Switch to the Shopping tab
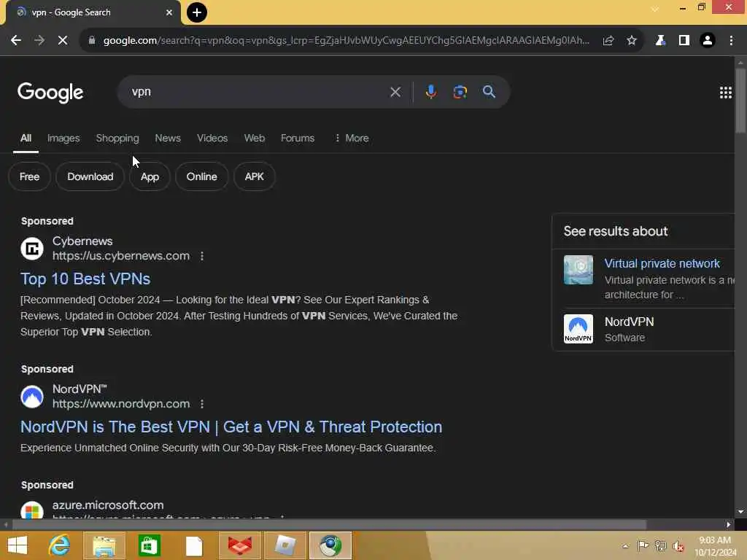 117,138
